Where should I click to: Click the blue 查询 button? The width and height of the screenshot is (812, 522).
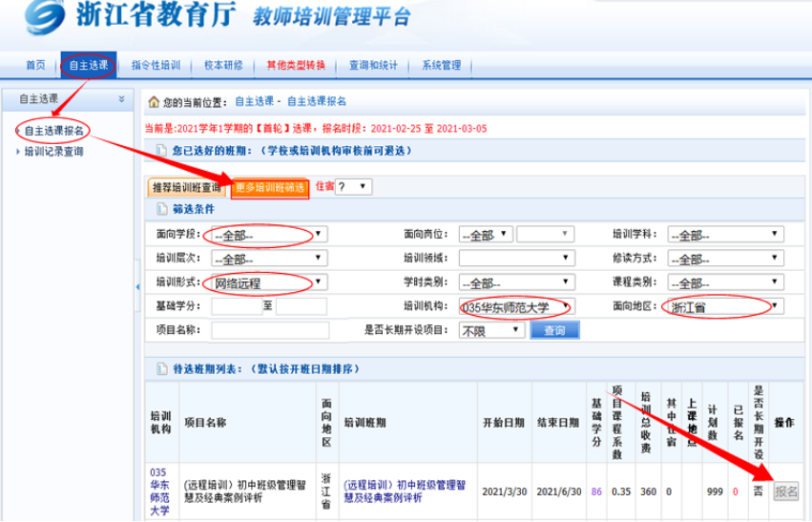554,330
